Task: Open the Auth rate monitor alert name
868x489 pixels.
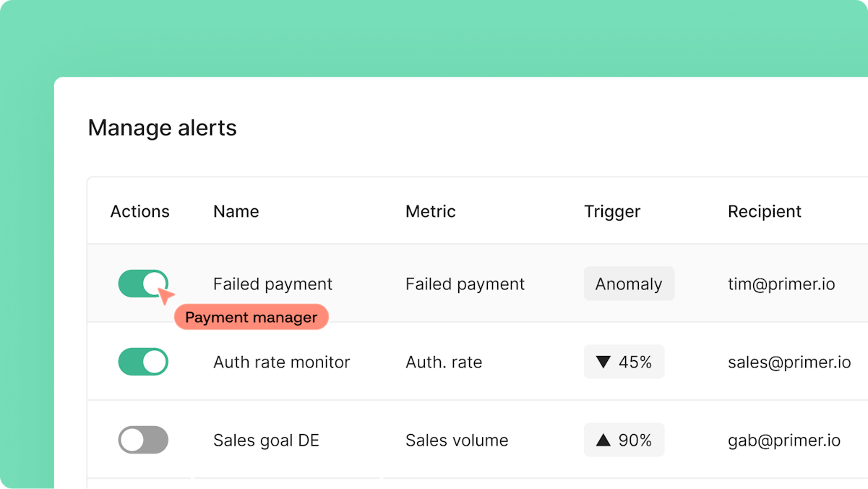Action: [282, 362]
